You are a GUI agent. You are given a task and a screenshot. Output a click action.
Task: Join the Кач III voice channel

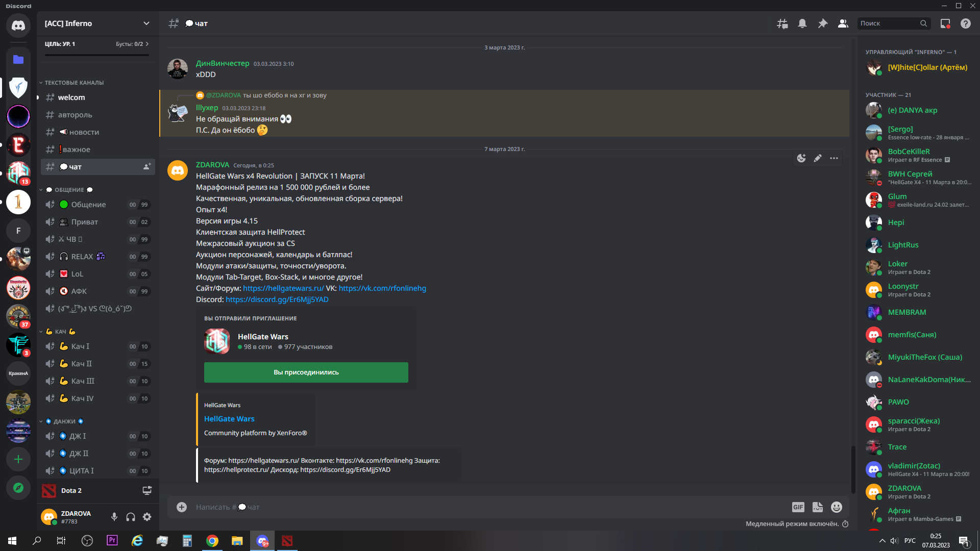click(98, 381)
